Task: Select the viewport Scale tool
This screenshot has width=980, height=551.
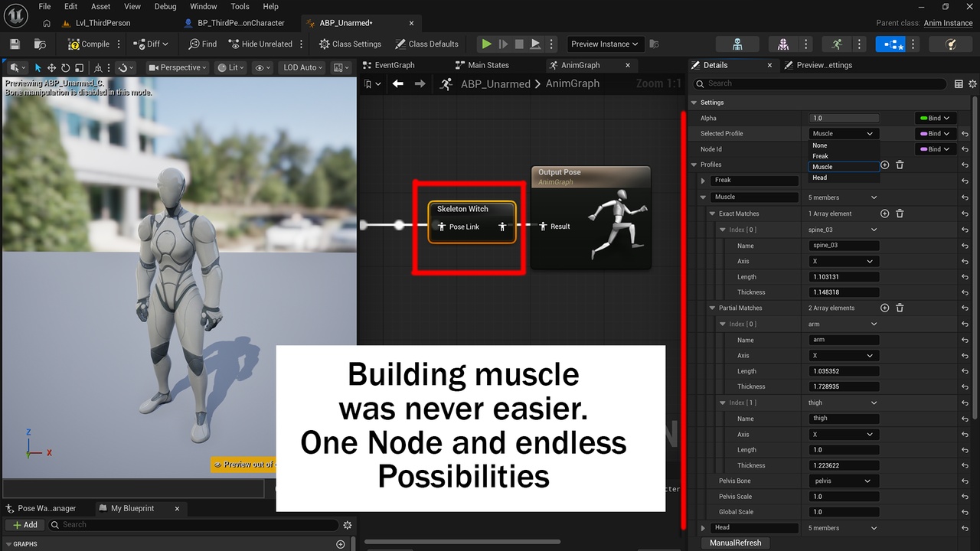Action: [78, 68]
